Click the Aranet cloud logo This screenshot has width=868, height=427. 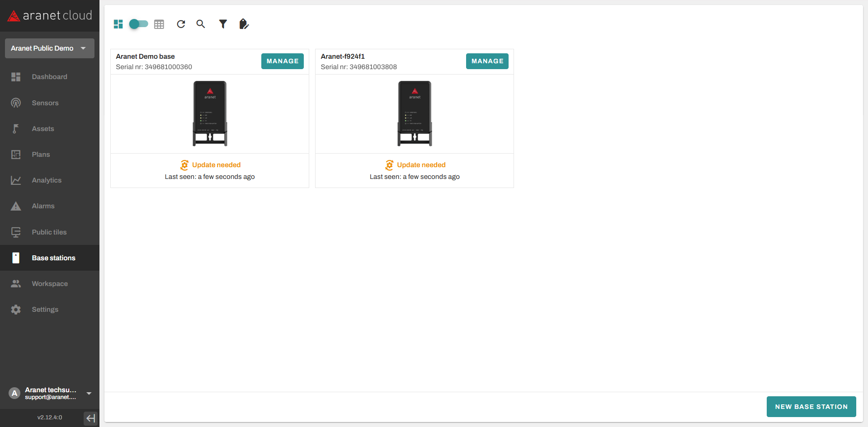(50, 16)
